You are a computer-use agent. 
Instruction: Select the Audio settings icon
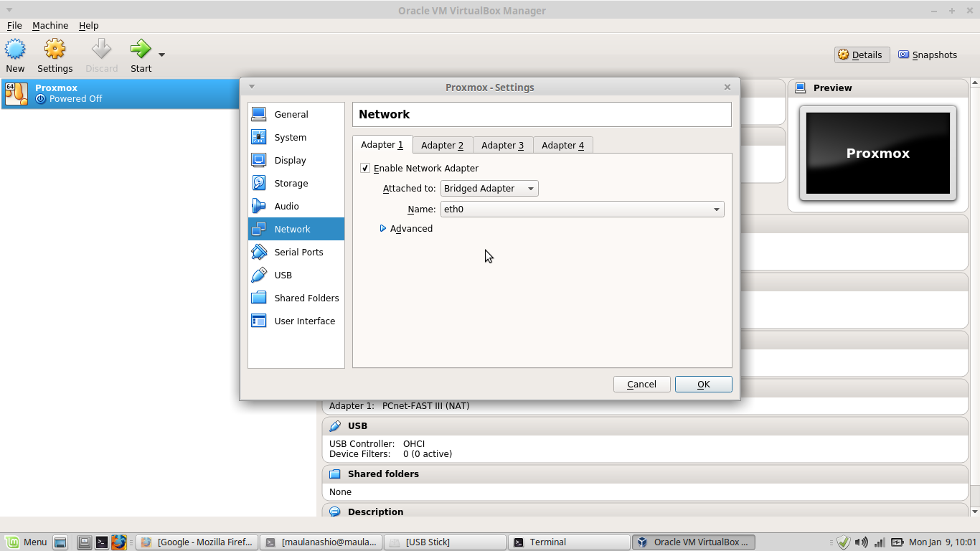(x=259, y=206)
